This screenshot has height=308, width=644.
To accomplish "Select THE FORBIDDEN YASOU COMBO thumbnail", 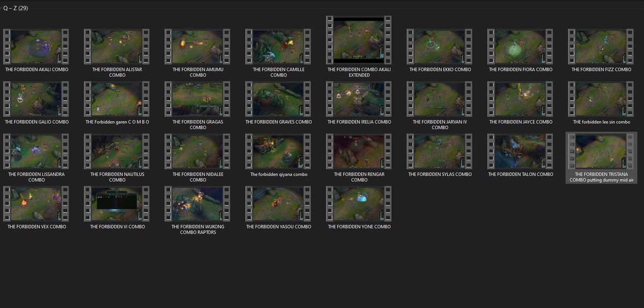I will coord(279,204).
